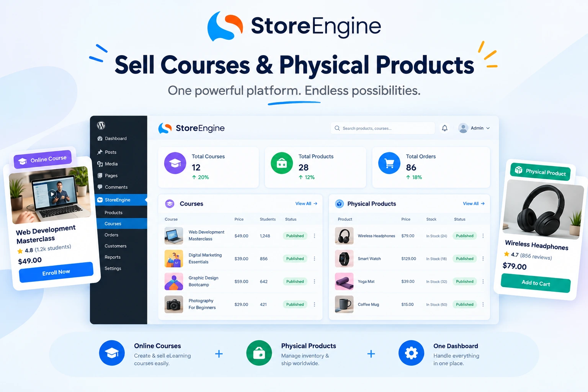Click the Stock column header
Screen dimensions: 588x392
pos(431,219)
